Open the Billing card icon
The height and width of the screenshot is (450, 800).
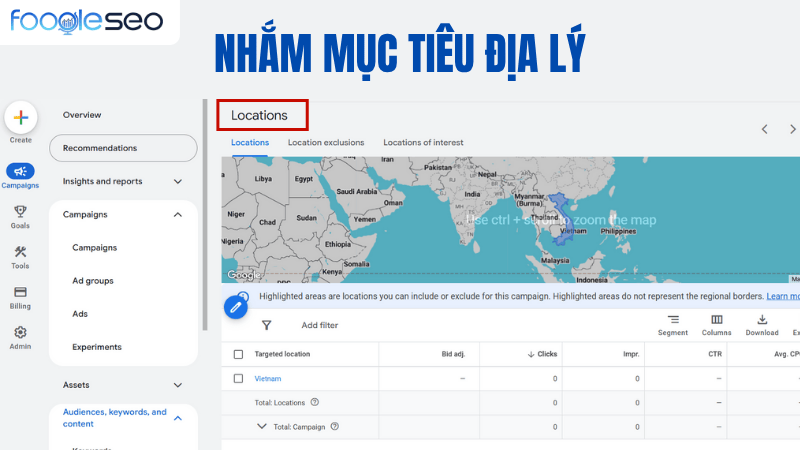click(x=20, y=292)
